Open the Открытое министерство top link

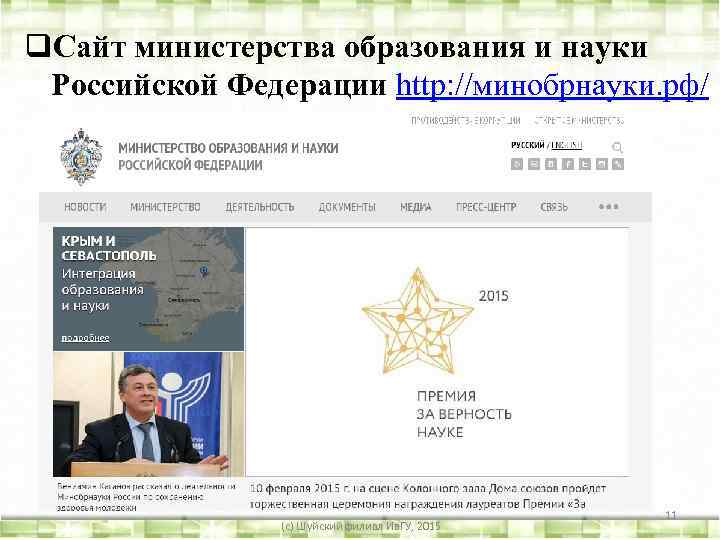click(579, 121)
